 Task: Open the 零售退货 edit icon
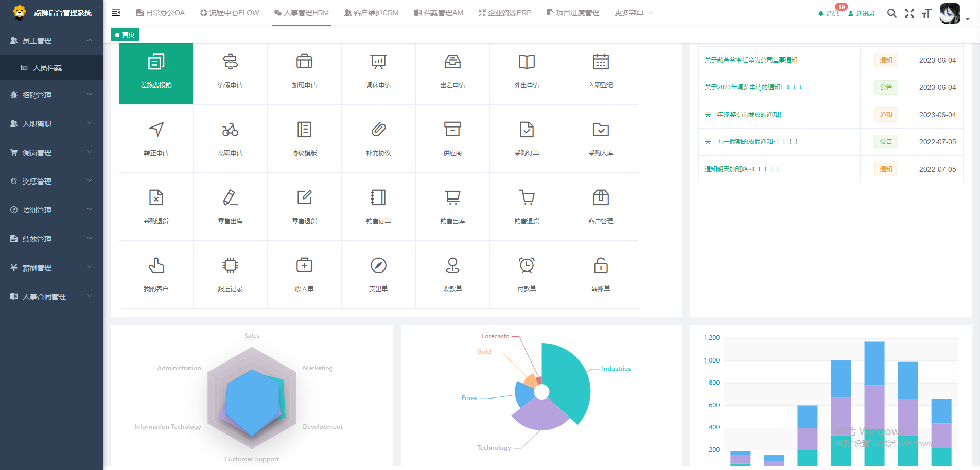304,197
